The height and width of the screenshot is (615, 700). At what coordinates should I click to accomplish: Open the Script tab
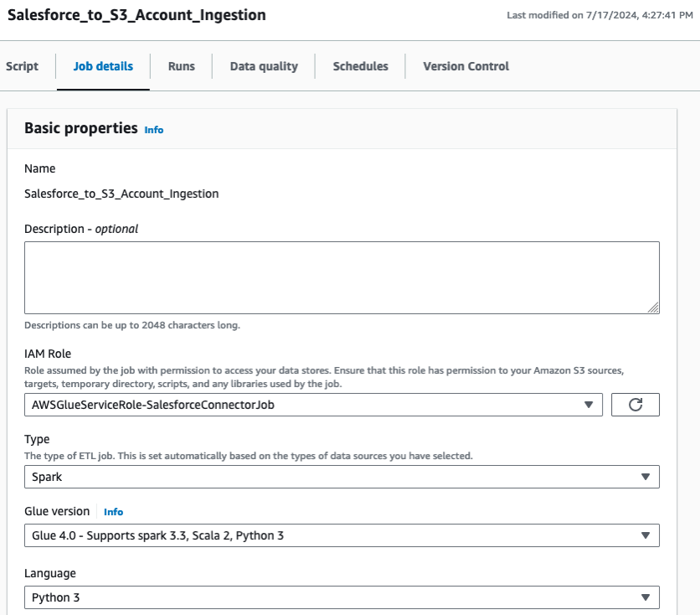click(22, 66)
